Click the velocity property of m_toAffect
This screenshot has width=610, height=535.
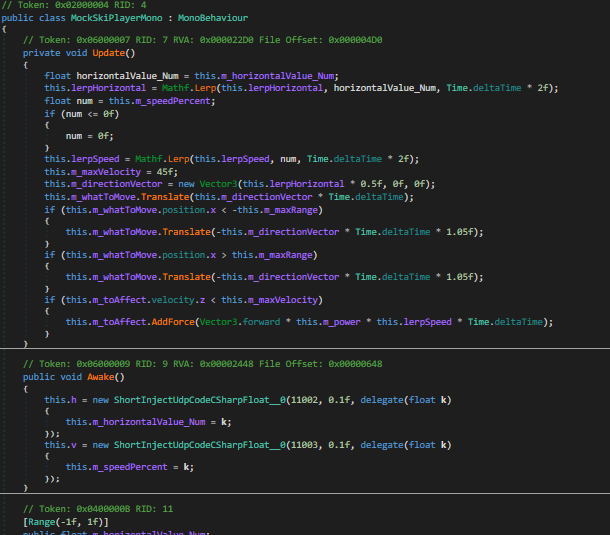tap(173, 300)
